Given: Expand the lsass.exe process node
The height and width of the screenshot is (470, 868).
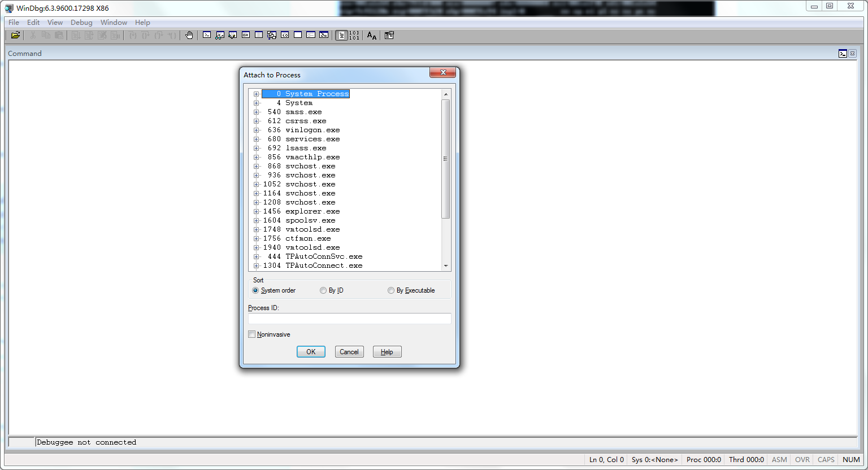Looking at the screenshot, I should pos(256,148).
